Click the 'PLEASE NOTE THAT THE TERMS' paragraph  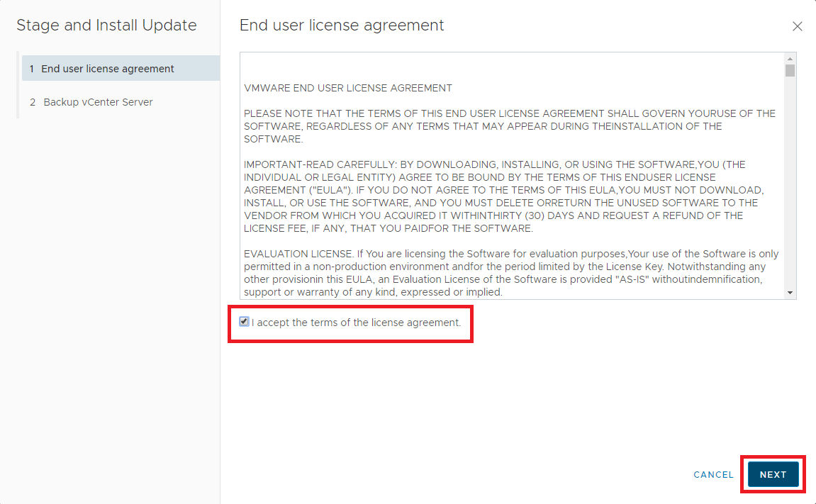pos(509,126)
